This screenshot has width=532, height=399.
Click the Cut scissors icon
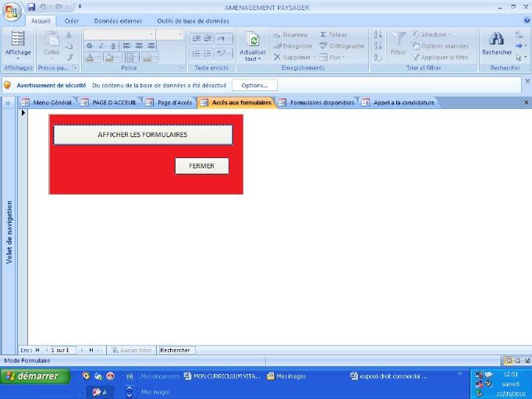click(69, 34)
